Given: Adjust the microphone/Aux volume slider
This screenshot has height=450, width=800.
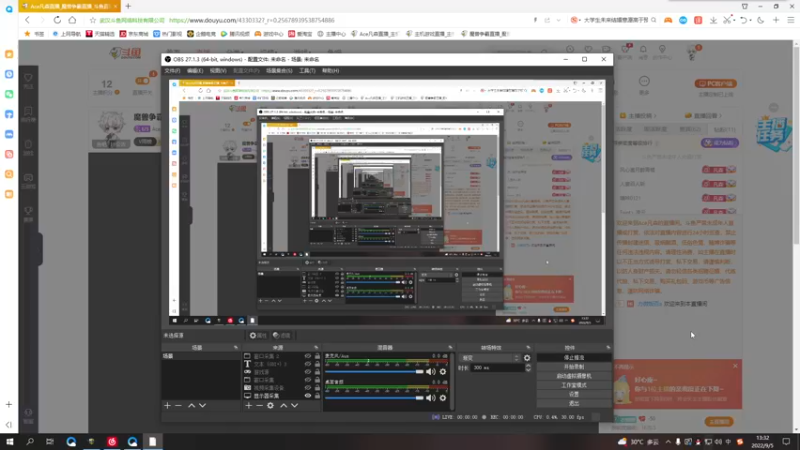Looking at the screenshot, I should pos(374,371).
